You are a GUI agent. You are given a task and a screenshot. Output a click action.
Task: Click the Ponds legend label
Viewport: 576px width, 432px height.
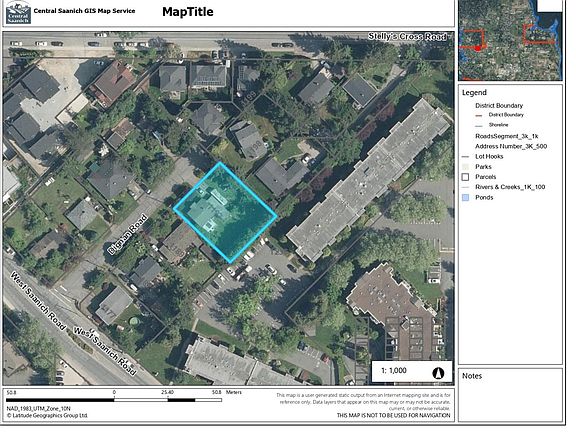click(x=484, y=198)
